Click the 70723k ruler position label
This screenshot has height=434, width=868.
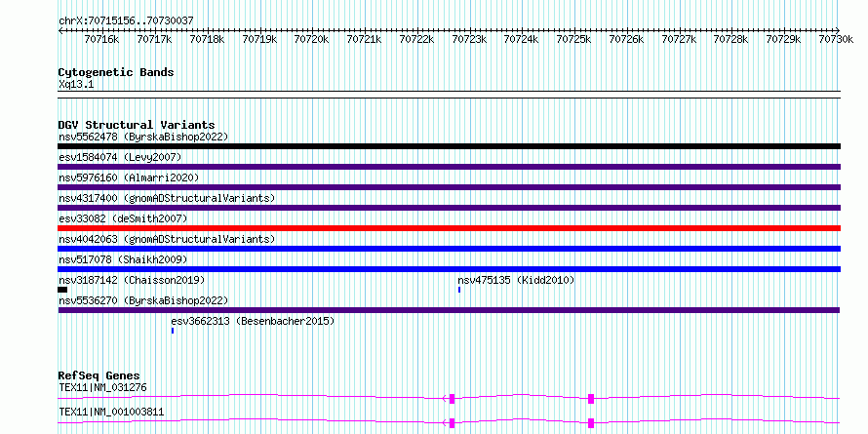click(469, 39)
